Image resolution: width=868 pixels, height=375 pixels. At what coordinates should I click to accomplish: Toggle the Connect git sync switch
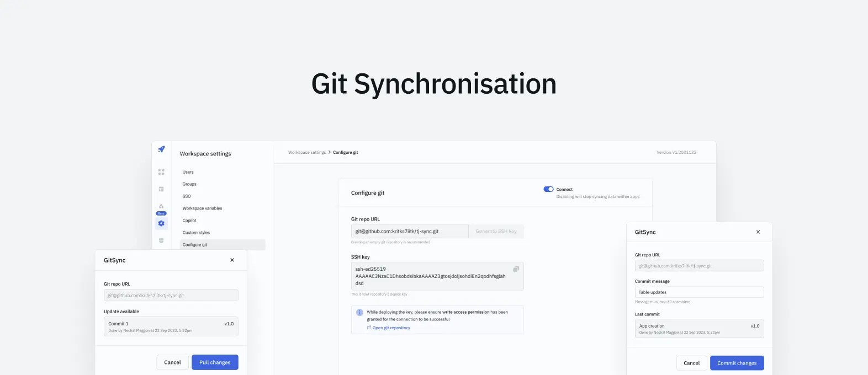point(548,189)
